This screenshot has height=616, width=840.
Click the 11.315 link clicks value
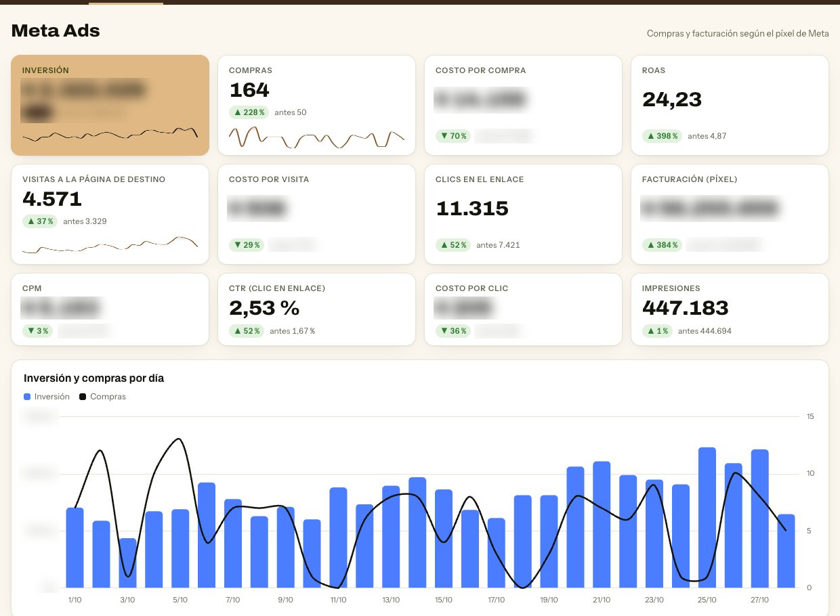[472, 208]
